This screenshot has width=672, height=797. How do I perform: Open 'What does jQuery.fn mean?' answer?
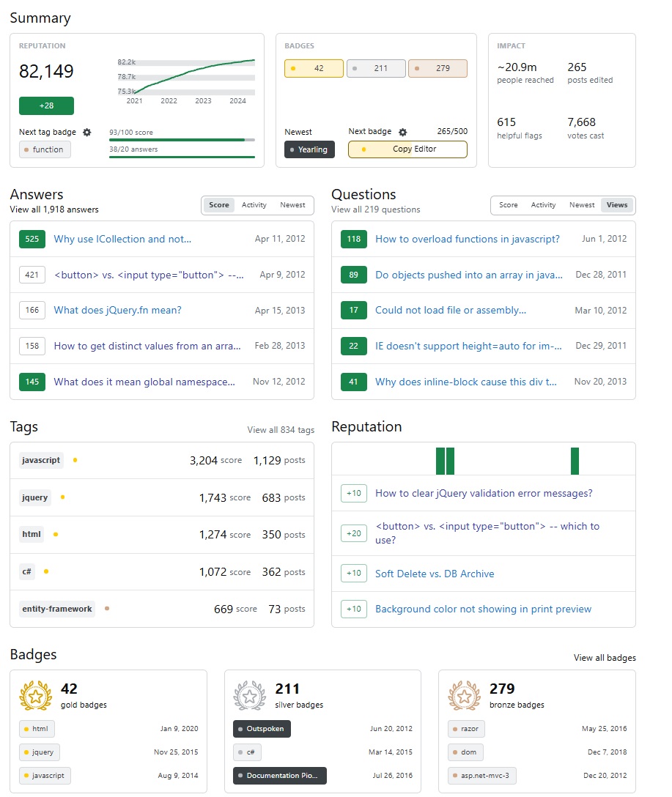coord(117,310)
